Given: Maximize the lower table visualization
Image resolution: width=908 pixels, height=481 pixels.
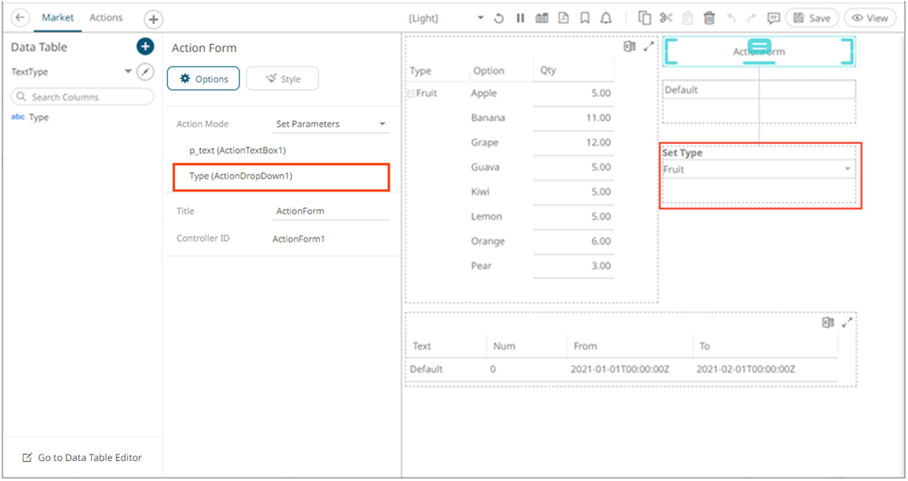Looking at the screenshot, I should tap(847, 322).
